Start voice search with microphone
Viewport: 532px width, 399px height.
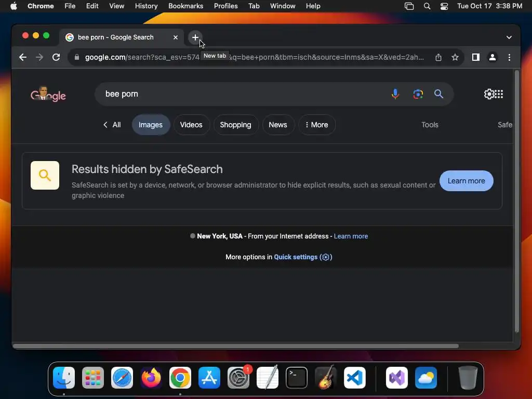(395, 94)
